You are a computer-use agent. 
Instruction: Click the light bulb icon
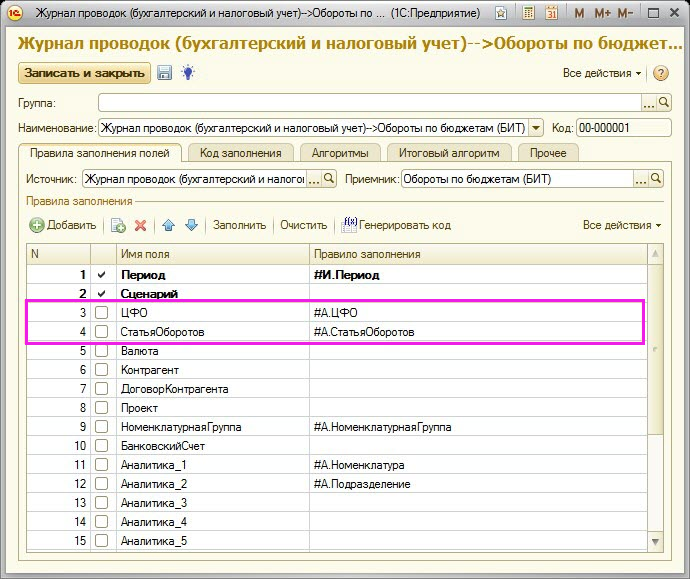point(187,73)
